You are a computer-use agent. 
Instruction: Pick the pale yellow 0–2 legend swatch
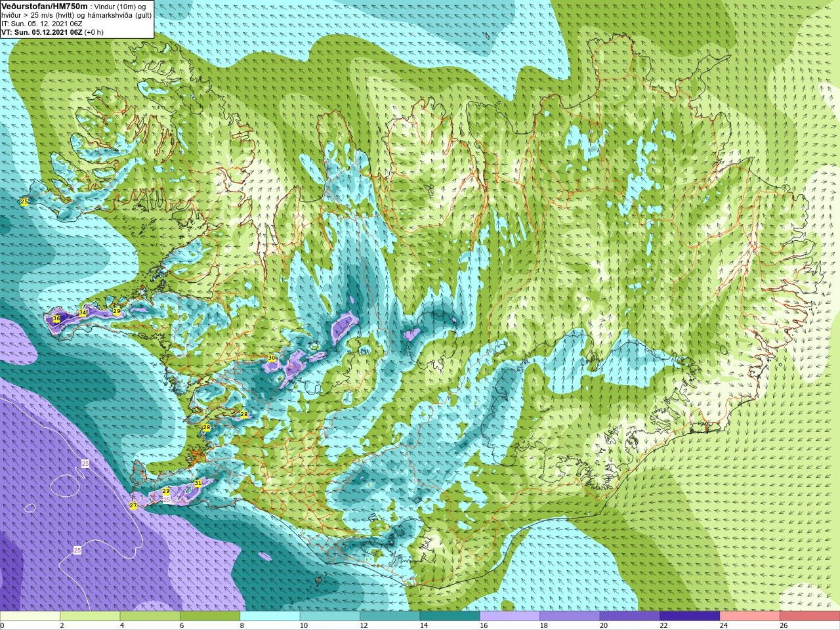pyautogui.click(x=30, y=616)
